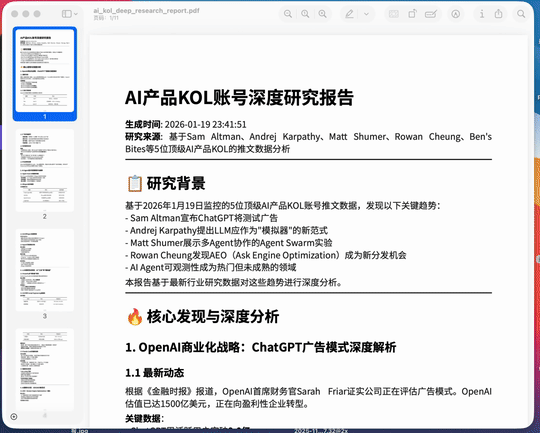Rotate the page with rotate icon
Image resolution: width=540 pixels, height=433 pixels.
tap(412, 14)
